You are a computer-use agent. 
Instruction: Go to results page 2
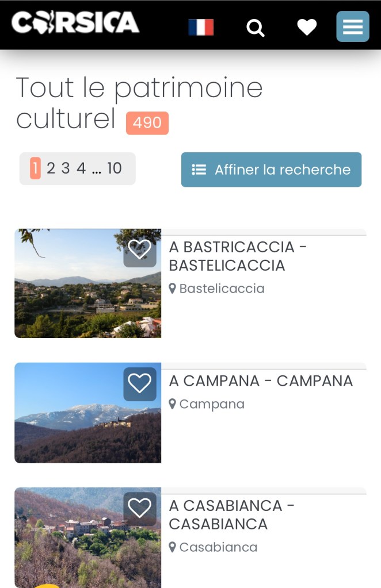point(51,168)
